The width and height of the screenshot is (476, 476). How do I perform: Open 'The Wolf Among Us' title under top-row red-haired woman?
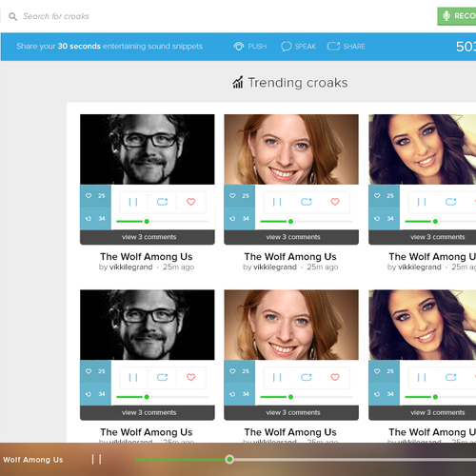290,256
